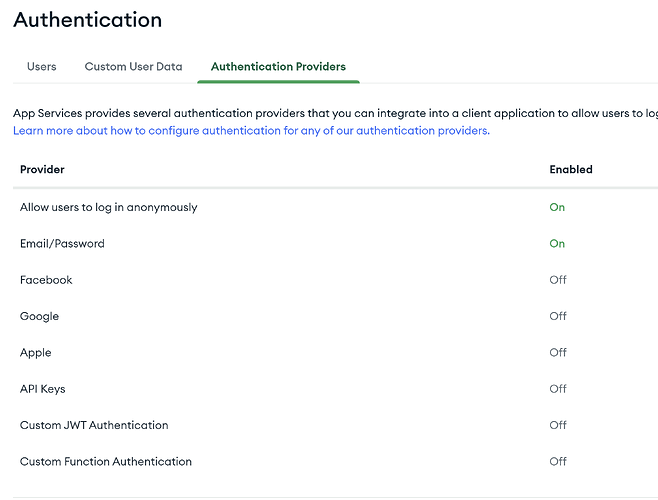Open Custom Function Authentication provider
Screen dimensions: 658x500
[x=106, y=462]
